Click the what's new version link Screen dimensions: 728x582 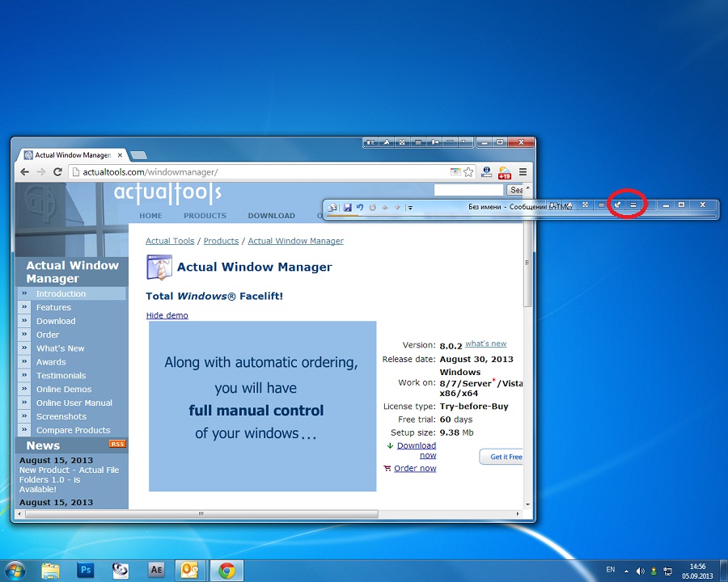coord(485,344)
